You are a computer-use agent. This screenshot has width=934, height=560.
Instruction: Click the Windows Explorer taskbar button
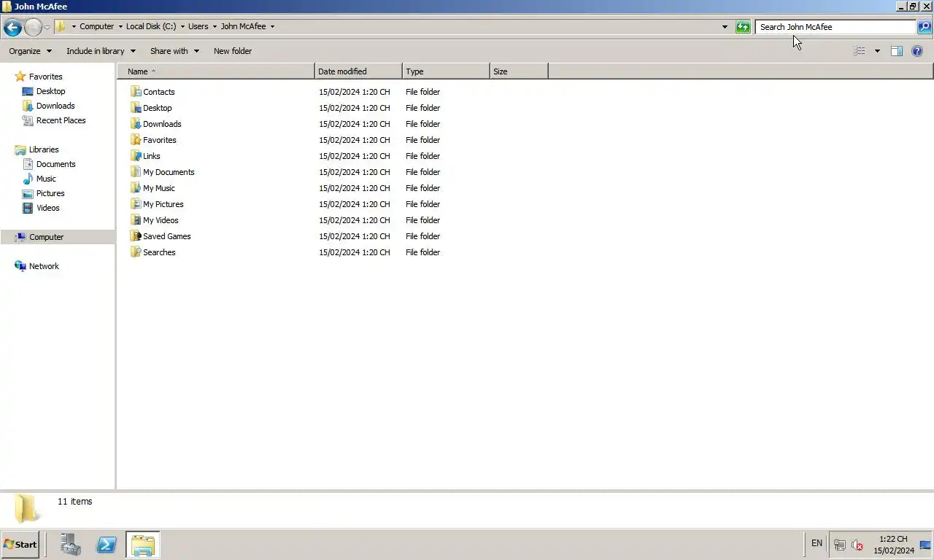(x=142, y=545)
